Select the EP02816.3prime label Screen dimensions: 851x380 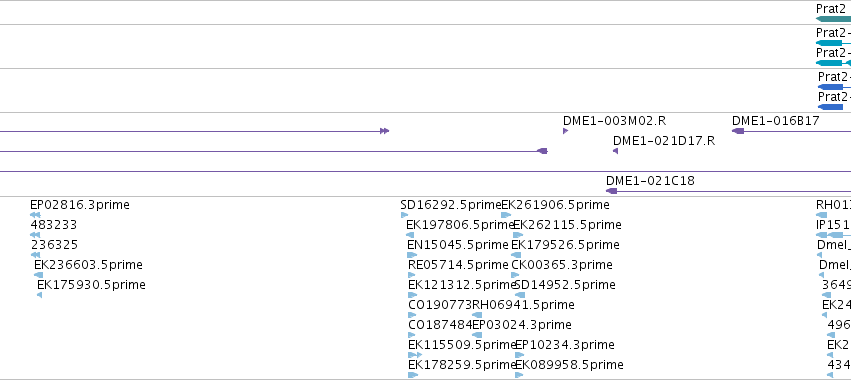(x=80, y=205)
